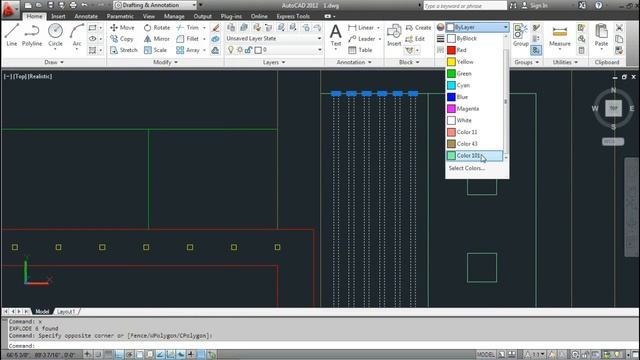This screenshot has width=640, height=360.
Task: Click the Measure utility
Action: pyautogui.click(x=560, y=36)
